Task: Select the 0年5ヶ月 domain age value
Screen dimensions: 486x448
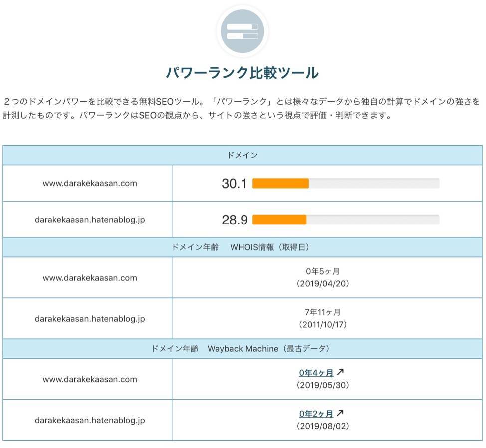Action: click(323, 271)
